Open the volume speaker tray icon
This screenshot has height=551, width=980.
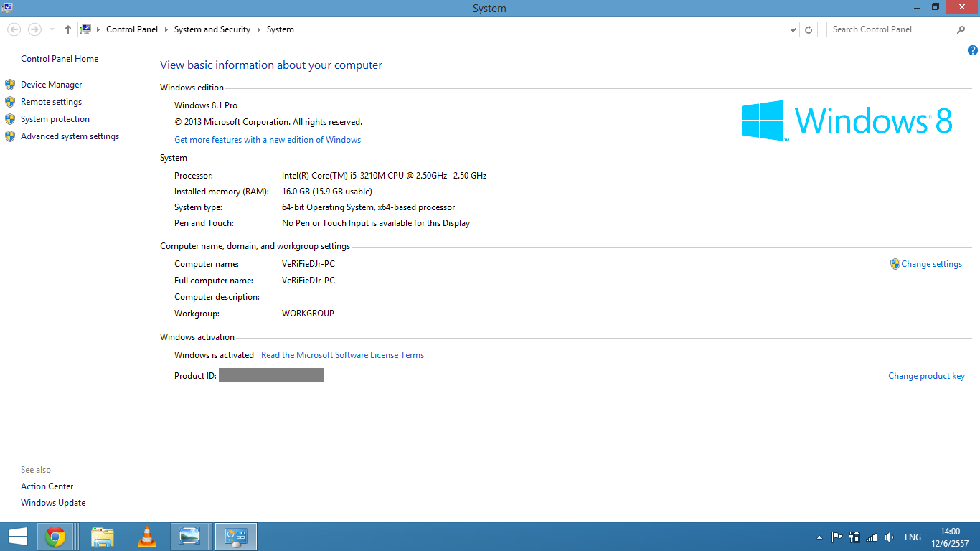tap(890, 537)
